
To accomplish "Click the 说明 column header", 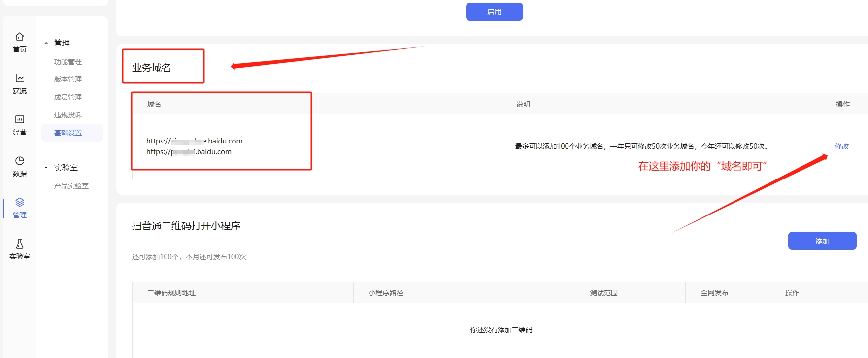I will [523, 104].
